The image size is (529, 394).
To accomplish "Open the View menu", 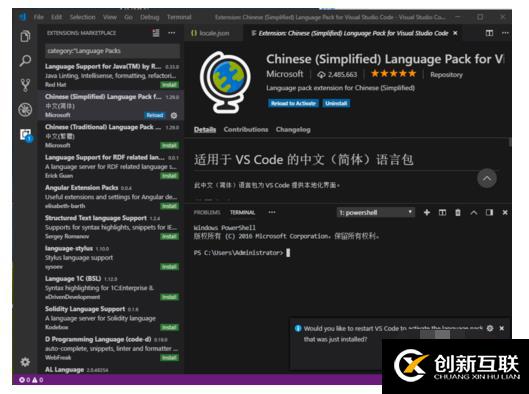I will click(110, 17).
